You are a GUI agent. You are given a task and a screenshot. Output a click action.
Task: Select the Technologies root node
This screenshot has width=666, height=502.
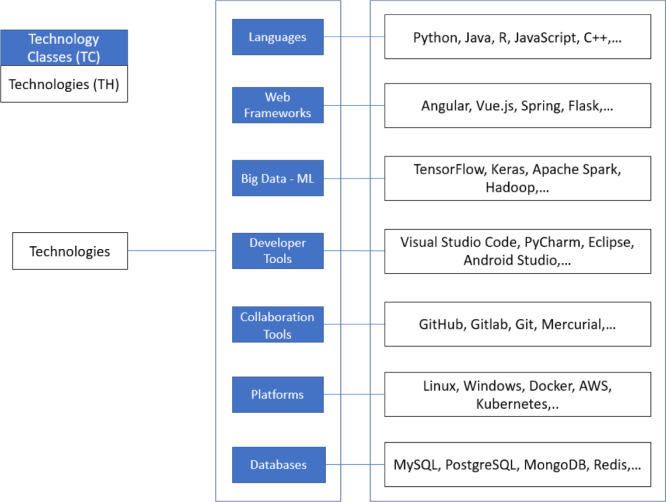point(70,251)
